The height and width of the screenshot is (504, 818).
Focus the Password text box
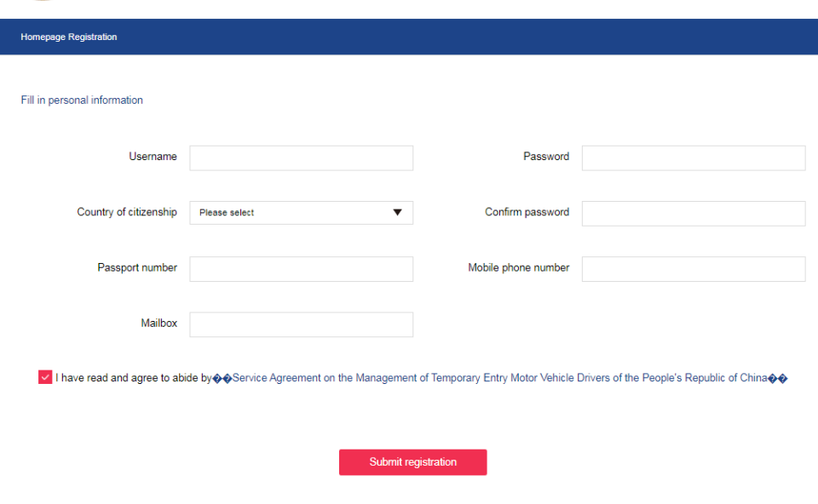[693, 157]
